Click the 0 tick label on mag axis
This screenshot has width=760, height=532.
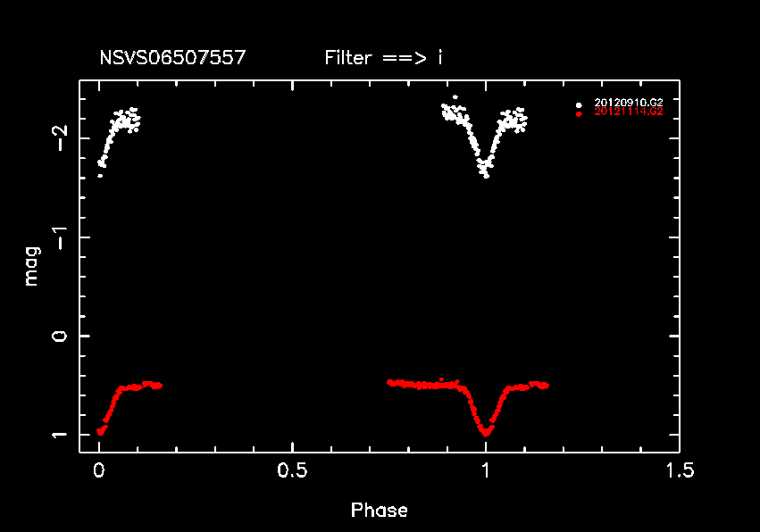[x=59, y=337]
